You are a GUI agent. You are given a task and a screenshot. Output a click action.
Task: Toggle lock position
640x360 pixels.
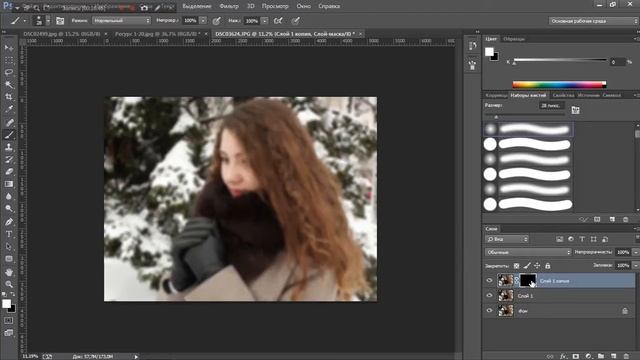tap(537, 266)
